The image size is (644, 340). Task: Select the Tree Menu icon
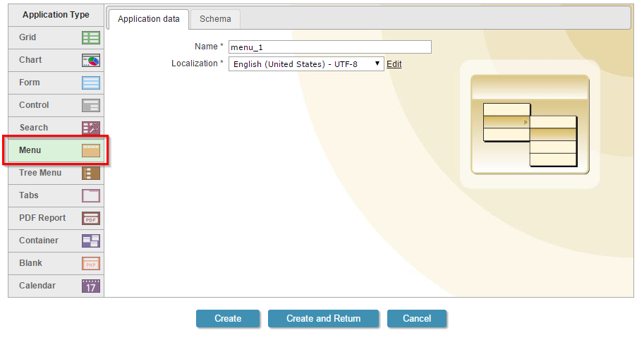(x=90, y=173)
